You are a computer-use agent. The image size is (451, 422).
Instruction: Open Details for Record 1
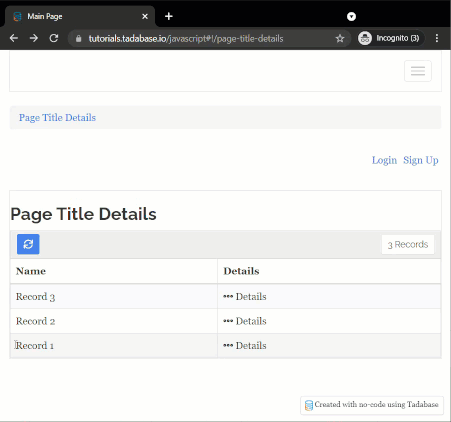(245, 346)
